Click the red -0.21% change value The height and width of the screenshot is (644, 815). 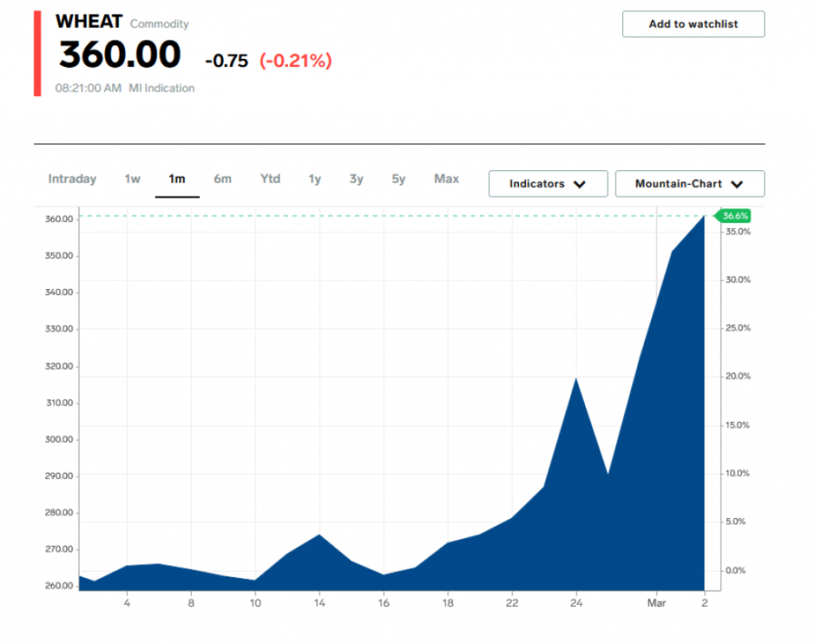click(x=296, y=61)
